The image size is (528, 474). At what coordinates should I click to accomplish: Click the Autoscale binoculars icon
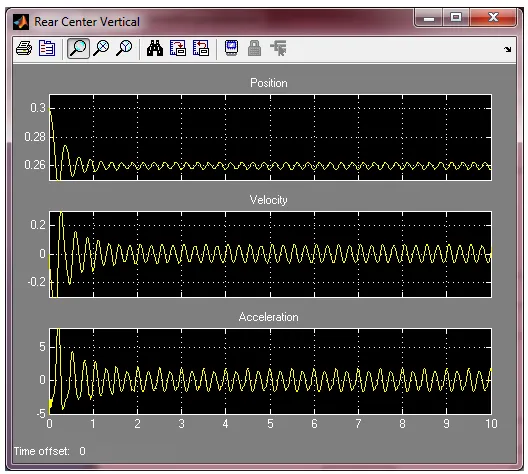pos(155,48)
